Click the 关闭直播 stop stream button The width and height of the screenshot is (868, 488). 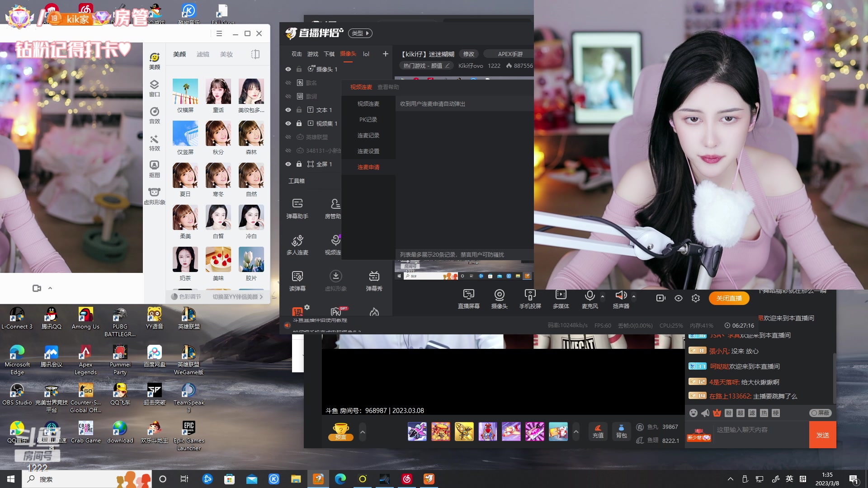tap(729, 298)
